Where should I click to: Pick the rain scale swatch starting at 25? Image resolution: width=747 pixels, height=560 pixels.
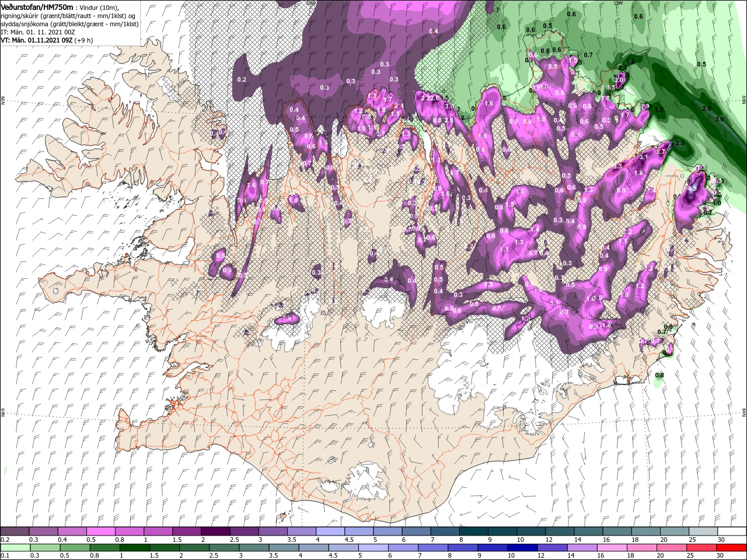(701, 548)
